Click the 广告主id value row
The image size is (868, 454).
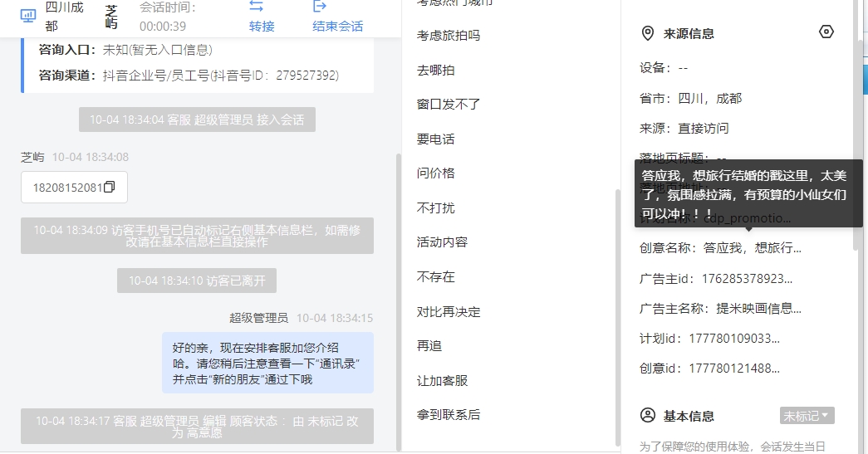click(x=716, y=279)
